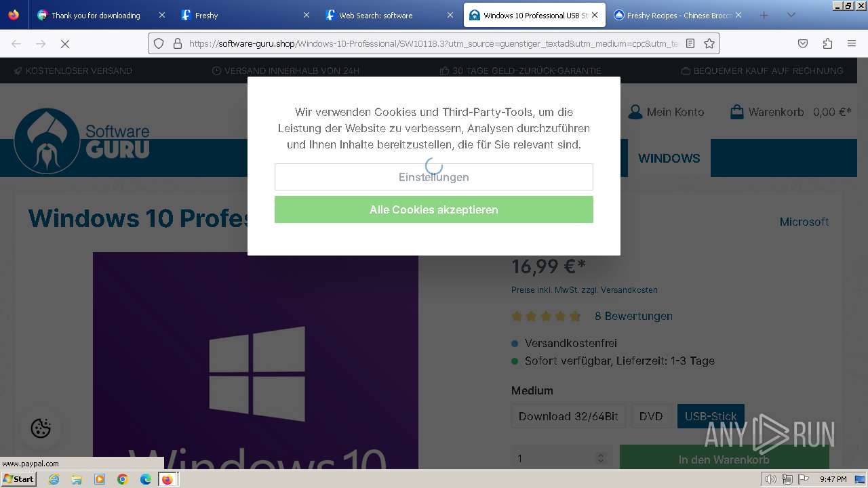Launch Google Chrome from taskbar

pyautogui.click(x=123, y=479)
